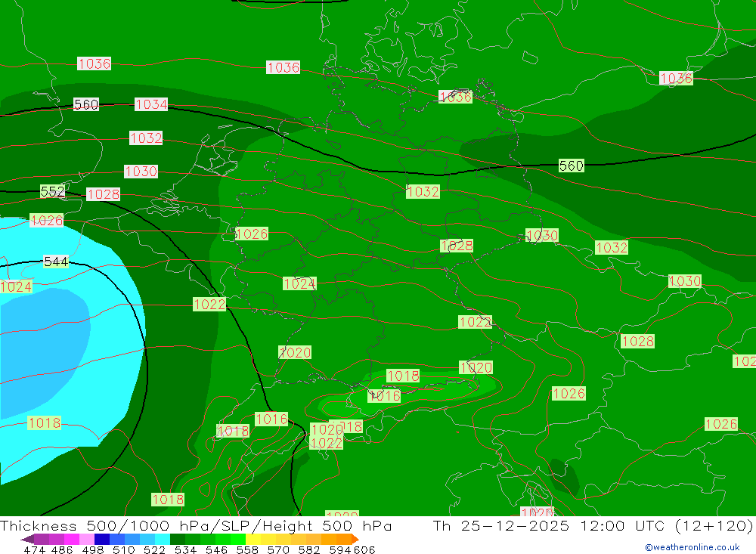This screenshot has width=756, height=554.
Task: Click the legend value 546
Action: 216,549
